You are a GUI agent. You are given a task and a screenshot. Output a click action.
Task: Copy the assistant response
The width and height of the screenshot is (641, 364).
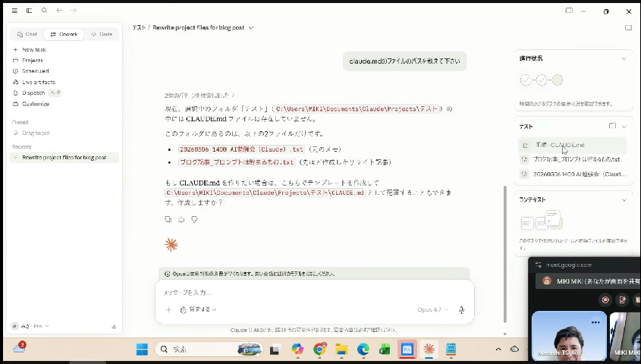168,219
